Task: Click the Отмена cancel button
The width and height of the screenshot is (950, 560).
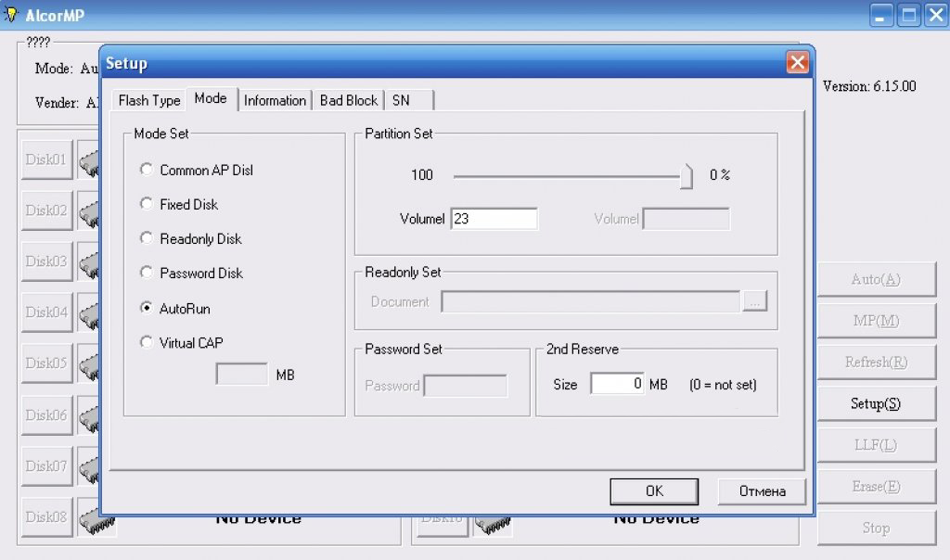Action: click(763, 491)
